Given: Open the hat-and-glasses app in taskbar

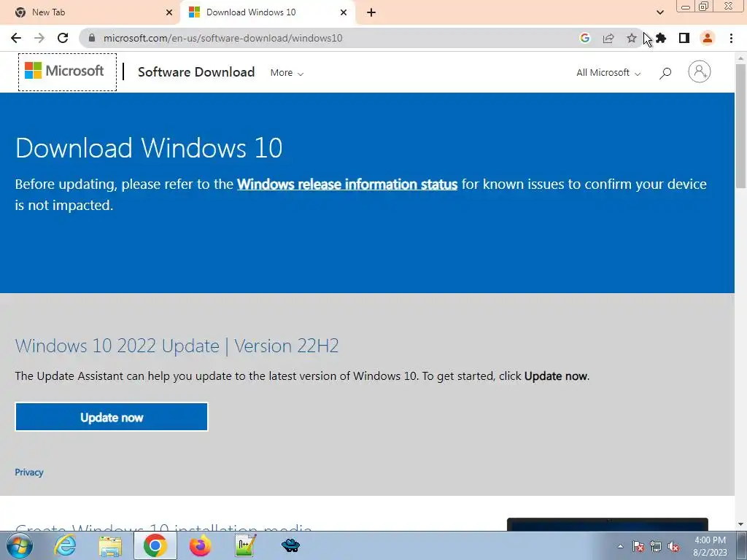Looking at the screenshot, I should 290,545.
